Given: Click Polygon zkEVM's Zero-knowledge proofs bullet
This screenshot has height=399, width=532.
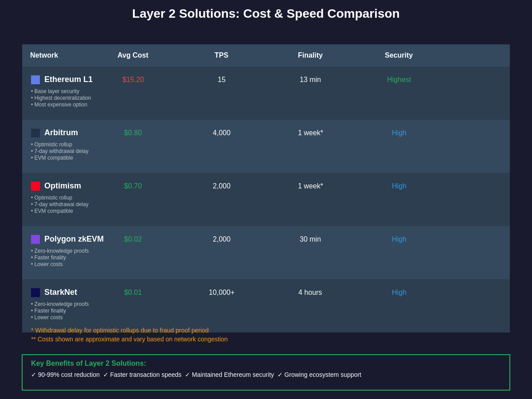Looking at the screenshot, I should pos(60,251).
